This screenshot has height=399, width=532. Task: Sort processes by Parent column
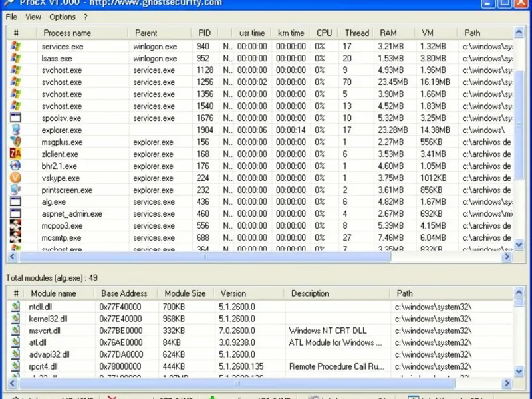160,33
